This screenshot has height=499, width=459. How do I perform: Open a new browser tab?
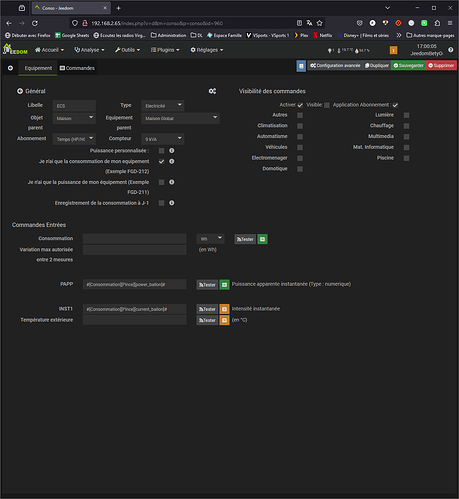pyautogui.click(x=118, y=8)
